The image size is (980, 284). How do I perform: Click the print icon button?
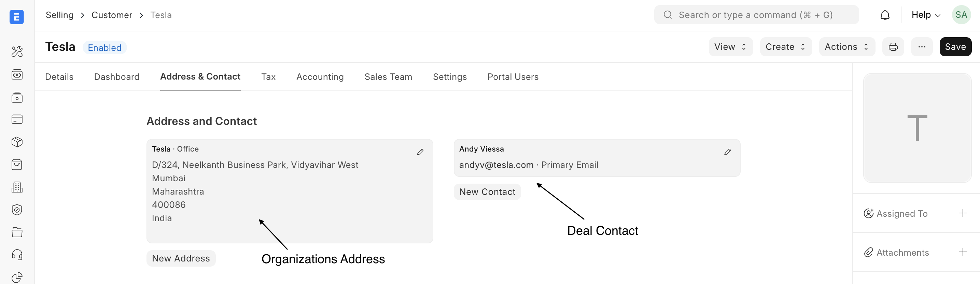(893, 47)
